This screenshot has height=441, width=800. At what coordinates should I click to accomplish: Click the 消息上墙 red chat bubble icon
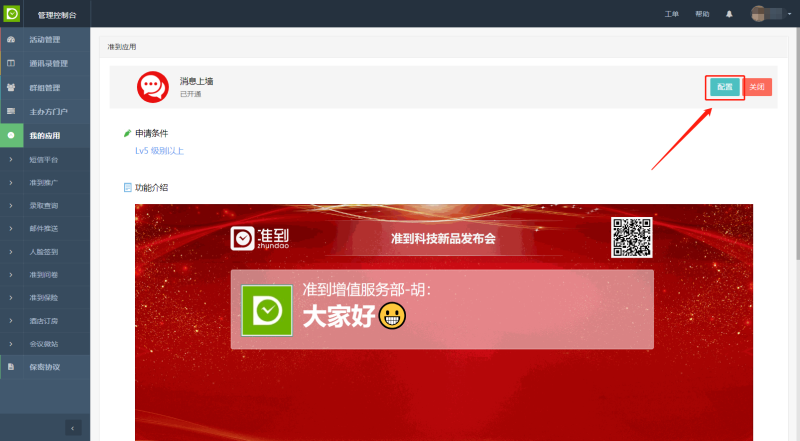tap(152, 87)
